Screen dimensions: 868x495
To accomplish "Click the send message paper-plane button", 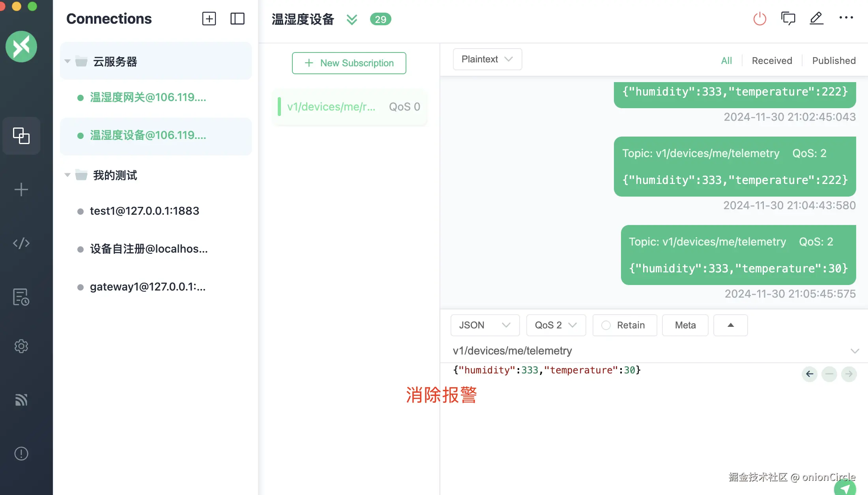I will tap(845, 488).
